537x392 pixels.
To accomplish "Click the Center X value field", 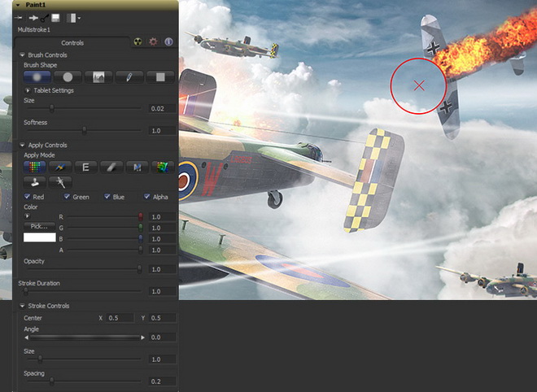I will [120, 318].
